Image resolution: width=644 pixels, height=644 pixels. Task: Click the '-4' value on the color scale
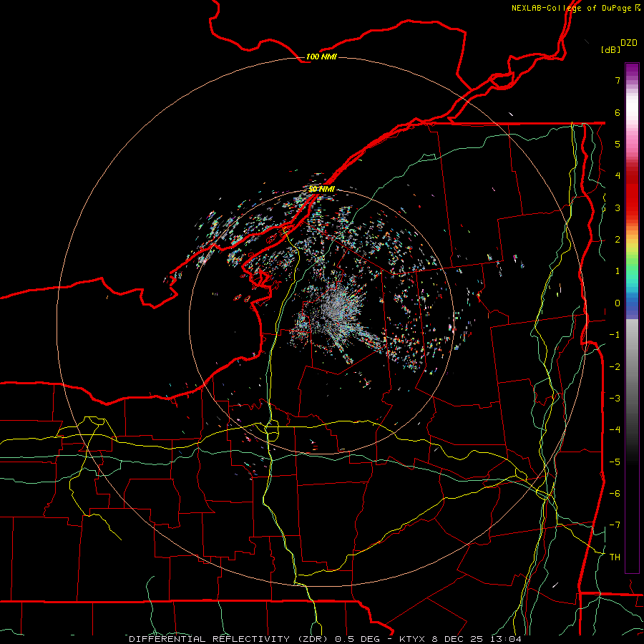[x=615, y=430]
